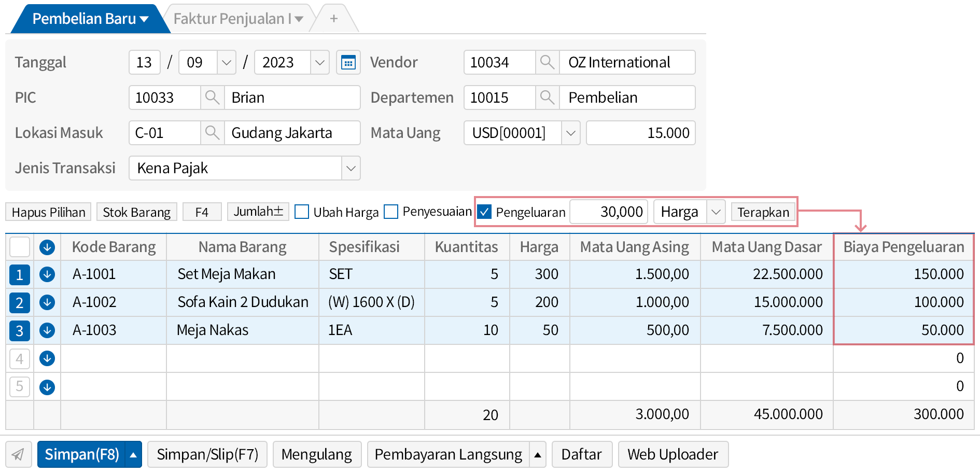
Task: Click the Lokasi Masuk search icon
Action: (212, 133)
